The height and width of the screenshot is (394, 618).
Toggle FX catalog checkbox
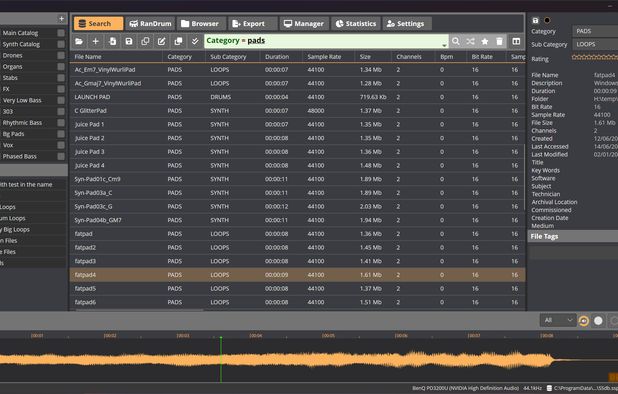tap(61, 89)
